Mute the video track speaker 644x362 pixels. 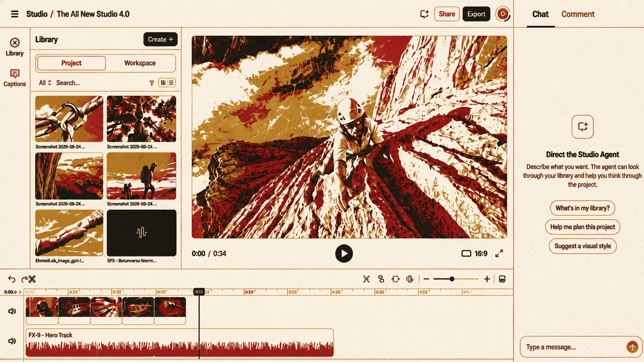(12, 311)
